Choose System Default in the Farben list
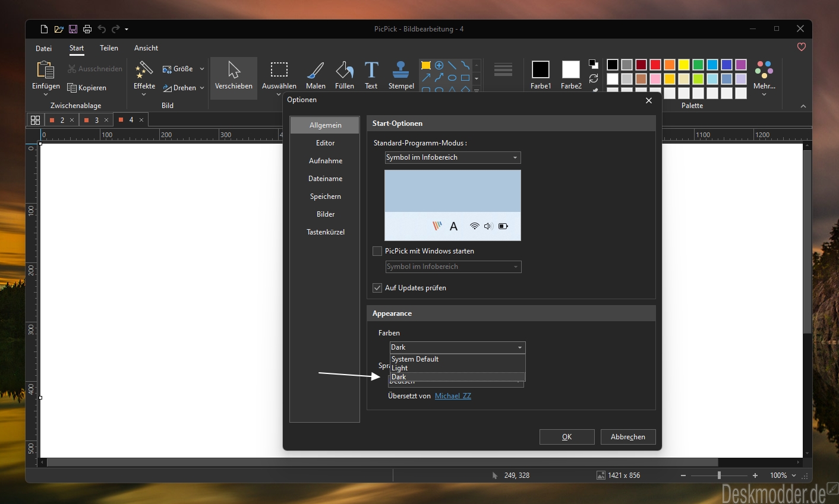Image resolution: width=839 pixels, height=504 pixels. coord(458,359)
